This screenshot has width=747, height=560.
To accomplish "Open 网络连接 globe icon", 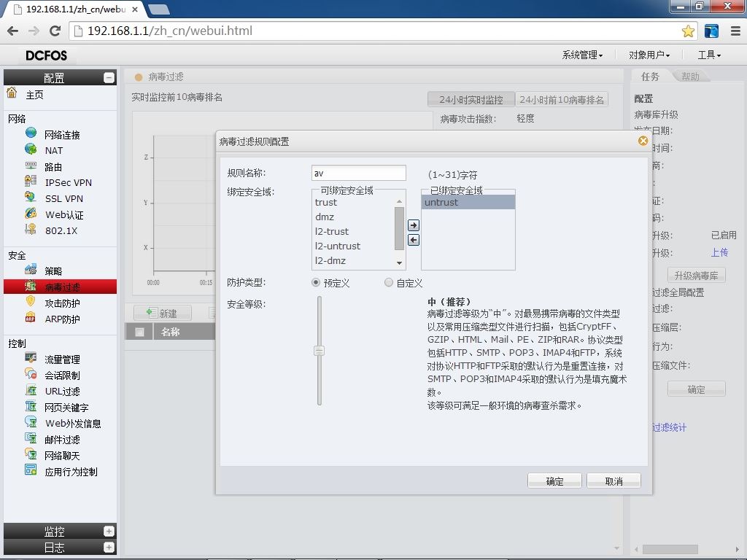I will [31, 133].
